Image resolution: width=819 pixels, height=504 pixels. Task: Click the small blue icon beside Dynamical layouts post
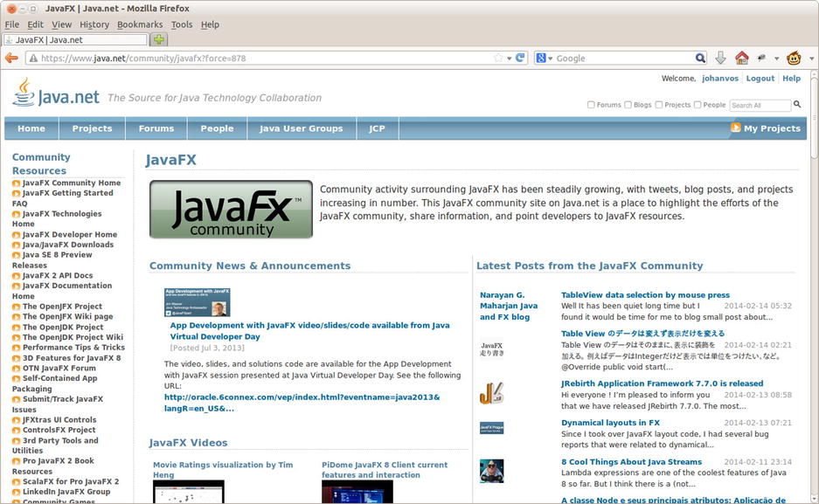[x=491, y=428]
